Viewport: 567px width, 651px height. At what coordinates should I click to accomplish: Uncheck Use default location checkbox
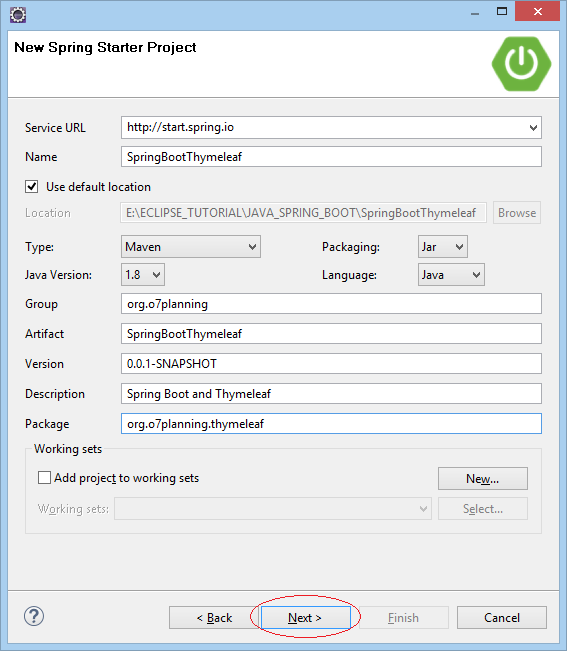tap(32, 187)
